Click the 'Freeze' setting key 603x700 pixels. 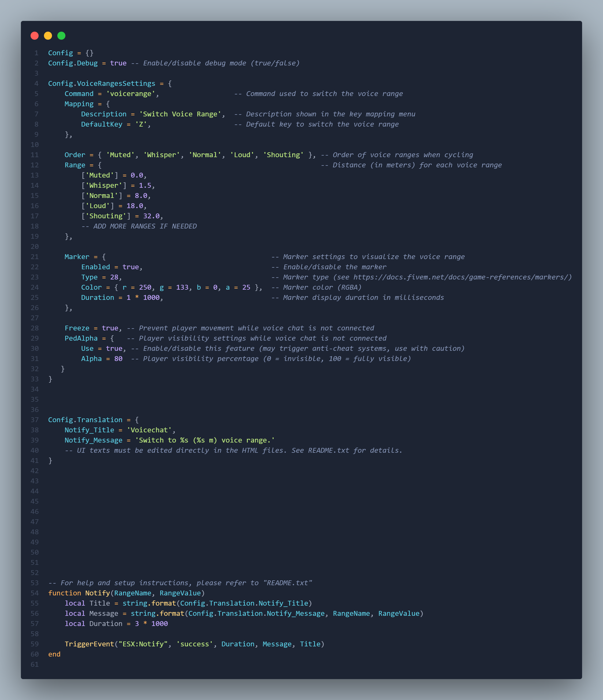pyautogui.click(x=77, y=328)
